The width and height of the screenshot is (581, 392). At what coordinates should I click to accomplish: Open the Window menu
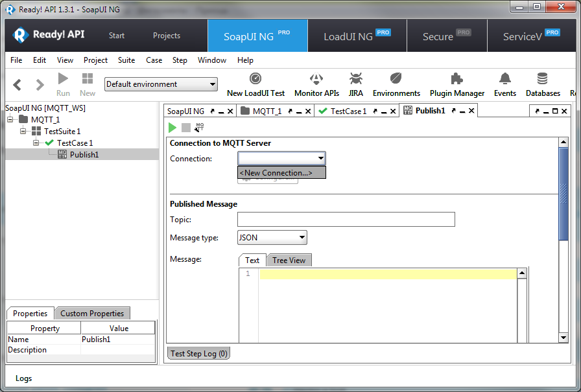coord(212,60)
